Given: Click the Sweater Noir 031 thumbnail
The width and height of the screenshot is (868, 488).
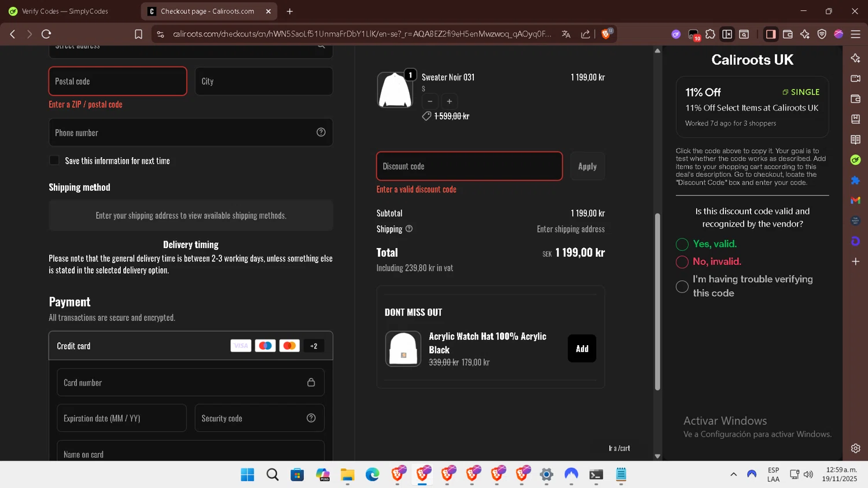Looking at the screenshot, I should tap(395, 90).
